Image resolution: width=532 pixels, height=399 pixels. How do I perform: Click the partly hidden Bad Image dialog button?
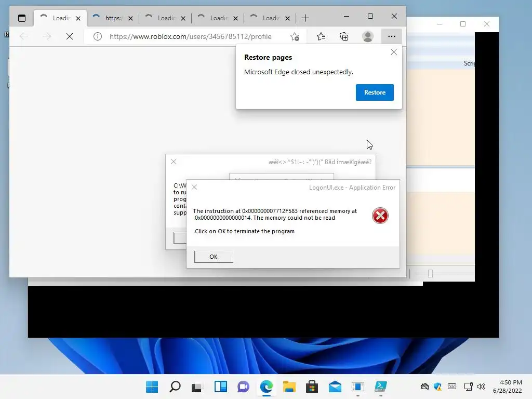tap(180, 238)
